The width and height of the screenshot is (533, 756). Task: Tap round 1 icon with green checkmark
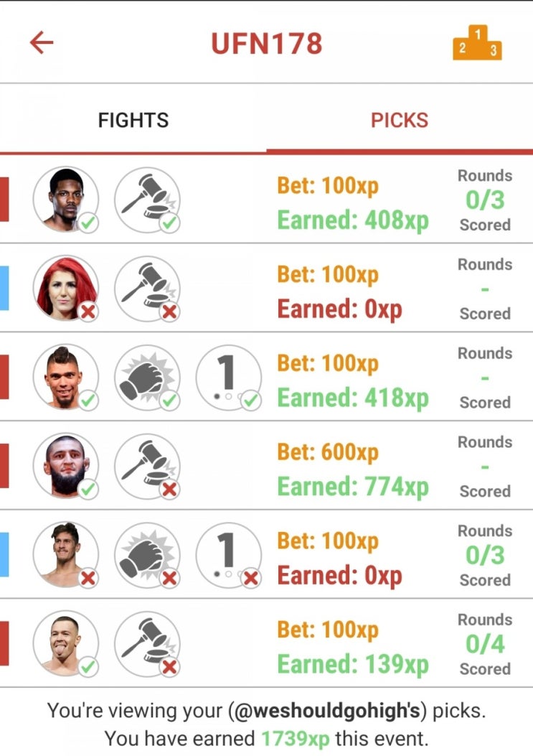point(229,378)
